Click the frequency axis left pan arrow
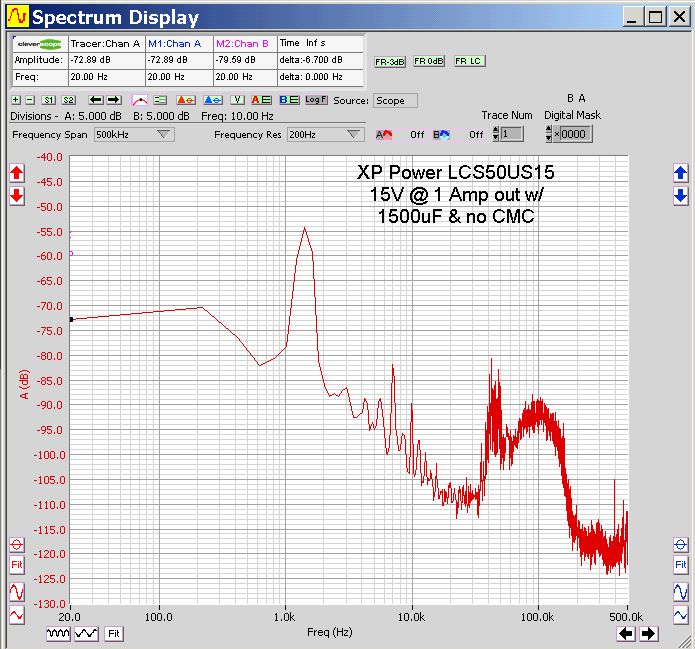 pyautogui.click(x=625, y=634)
